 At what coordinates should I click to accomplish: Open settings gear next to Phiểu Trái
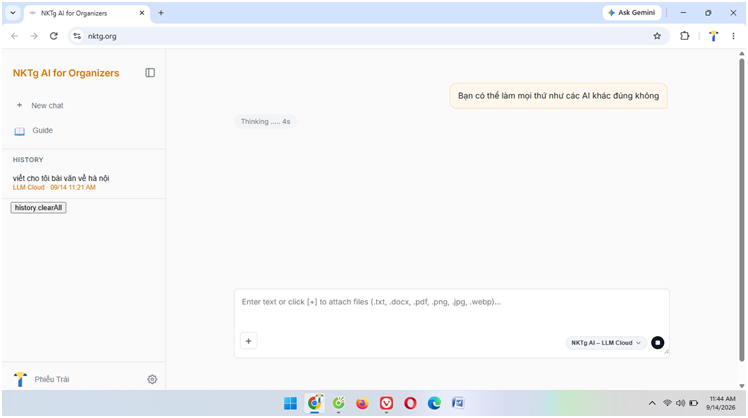tap(152, 379)
